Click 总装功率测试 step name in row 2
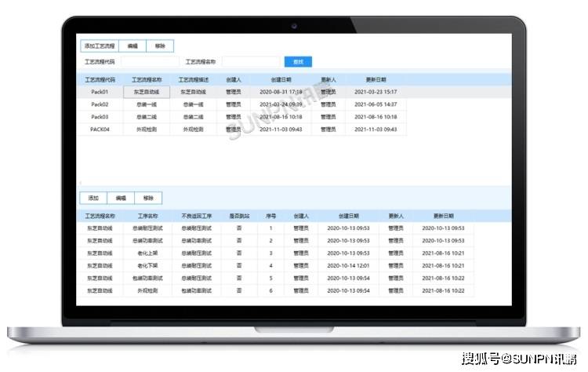 147,241
